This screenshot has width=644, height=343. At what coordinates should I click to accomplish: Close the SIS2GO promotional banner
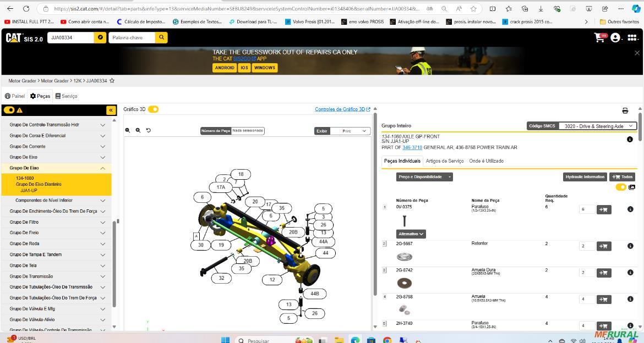coord(637,53)
